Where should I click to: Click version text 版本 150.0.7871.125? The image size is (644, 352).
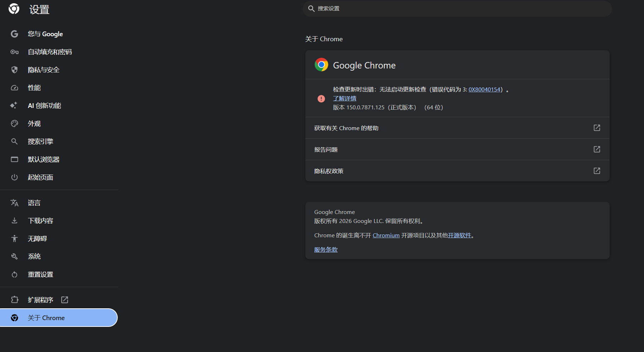tap(359, 108)
